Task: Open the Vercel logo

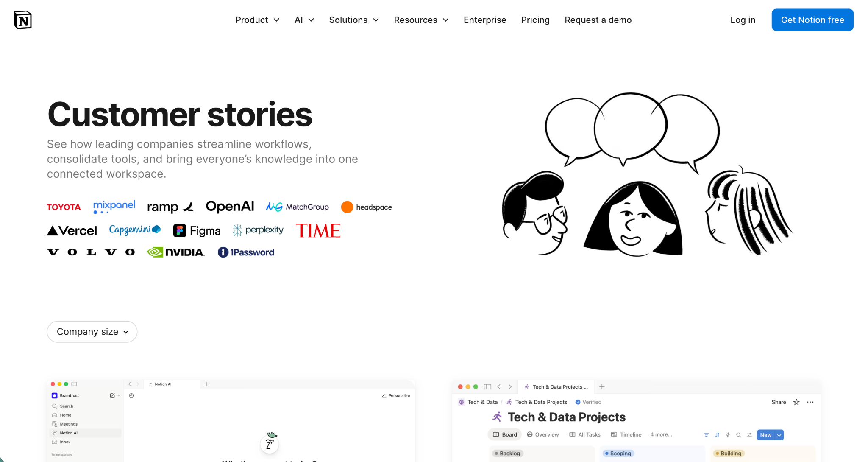Action: click(72, 231)
